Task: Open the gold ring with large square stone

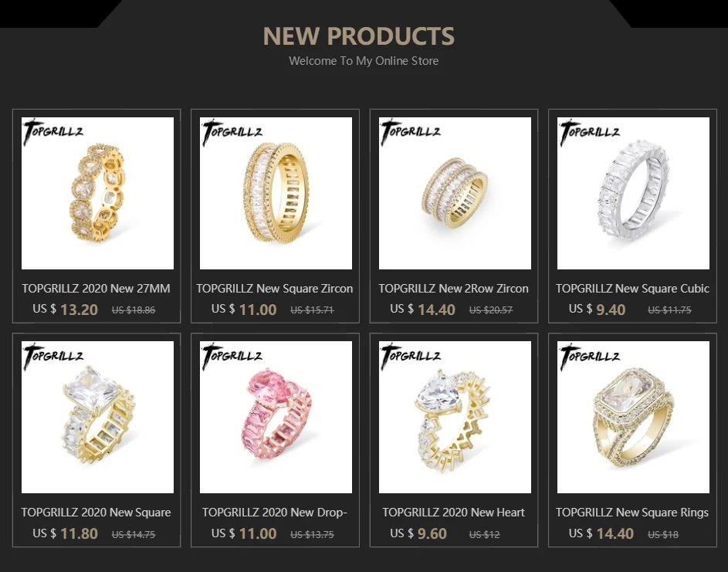Action: (97, 417)
